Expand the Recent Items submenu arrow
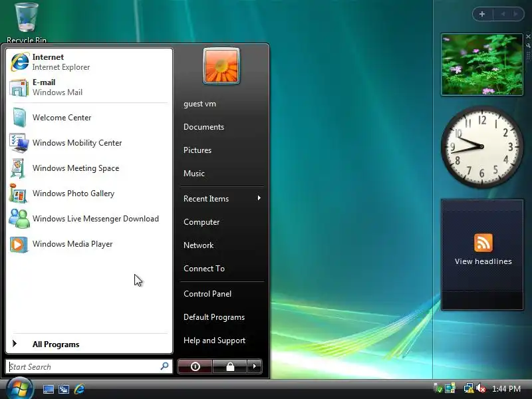This screenshot has width=532, height=399. coord(259,198)
